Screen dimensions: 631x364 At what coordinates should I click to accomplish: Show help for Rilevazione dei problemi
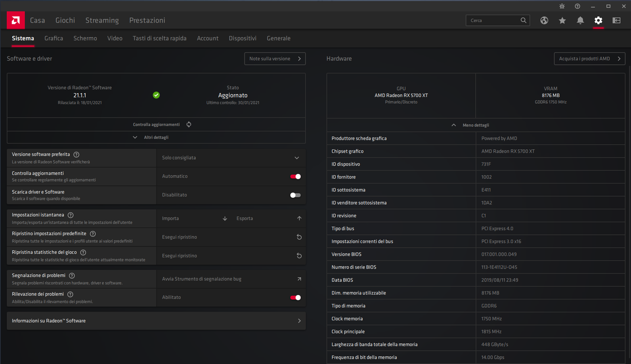coord(70,294)
